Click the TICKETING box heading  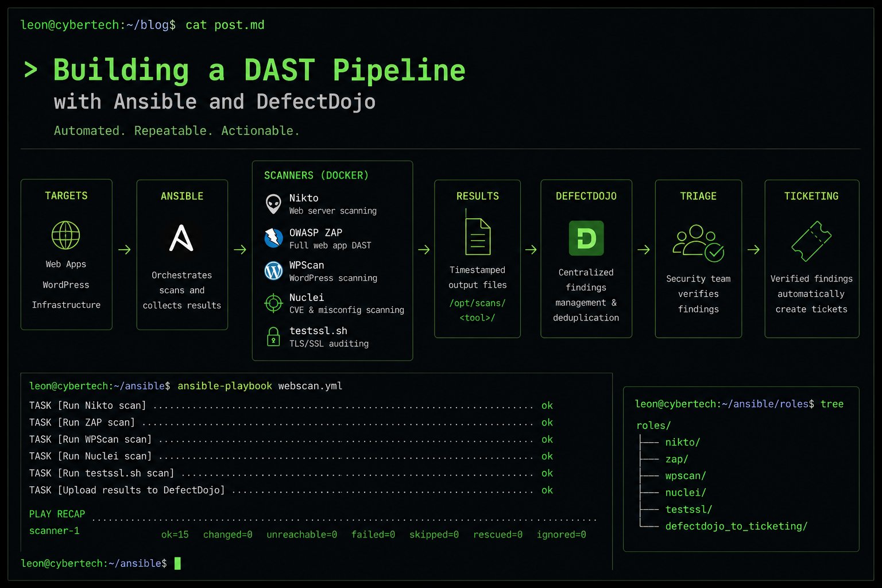[811, 196]
